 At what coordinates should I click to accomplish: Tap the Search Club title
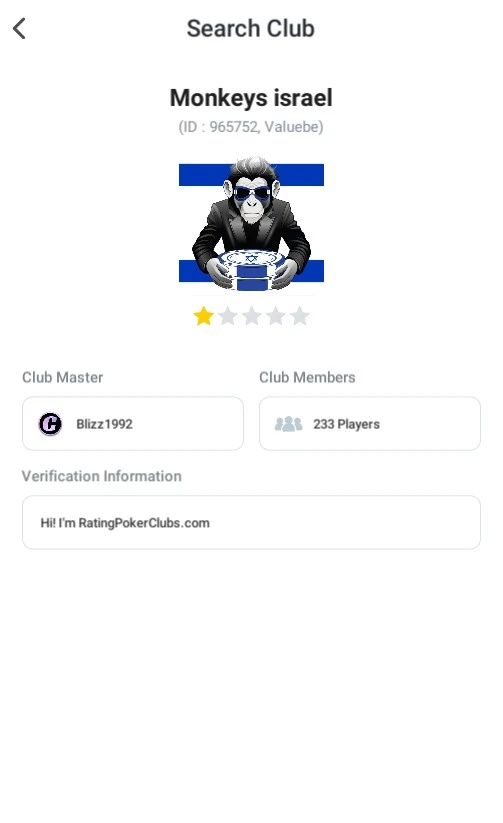[x=251, y=28]
